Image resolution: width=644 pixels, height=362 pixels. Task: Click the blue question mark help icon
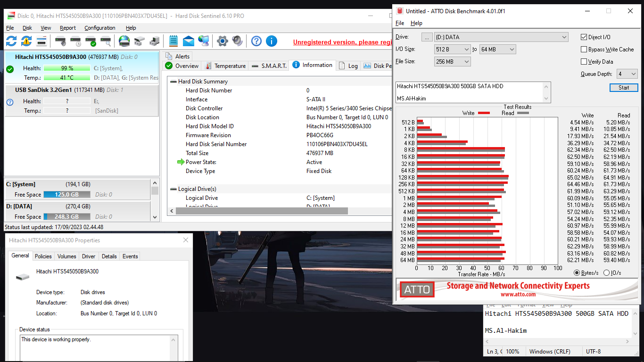click(x=256, y=41)
